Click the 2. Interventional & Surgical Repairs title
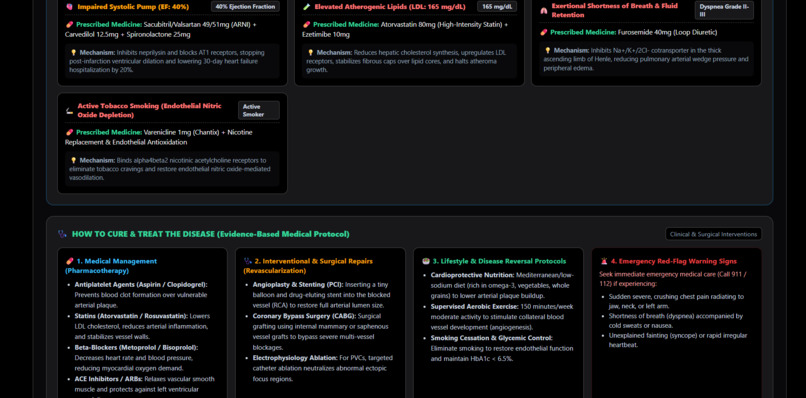The width and height of the screenshot is (806, 398). pos(308,266)
